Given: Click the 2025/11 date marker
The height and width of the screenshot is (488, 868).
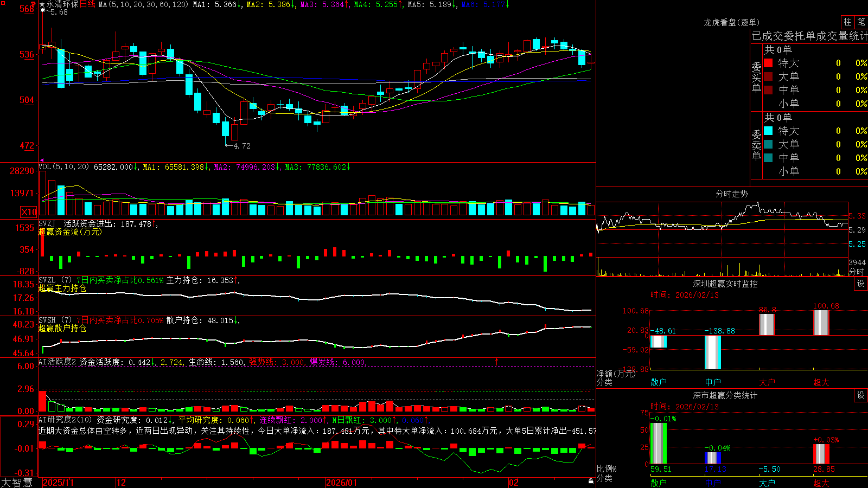Looking at the screenshot, I should pos(58,483).
